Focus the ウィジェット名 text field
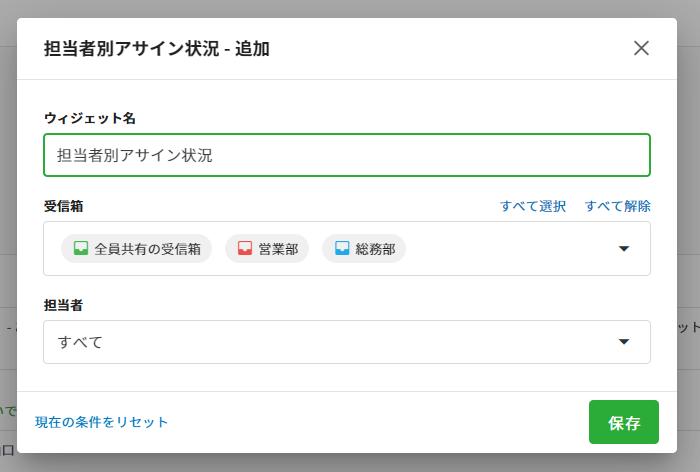 (x=347, y=155)
